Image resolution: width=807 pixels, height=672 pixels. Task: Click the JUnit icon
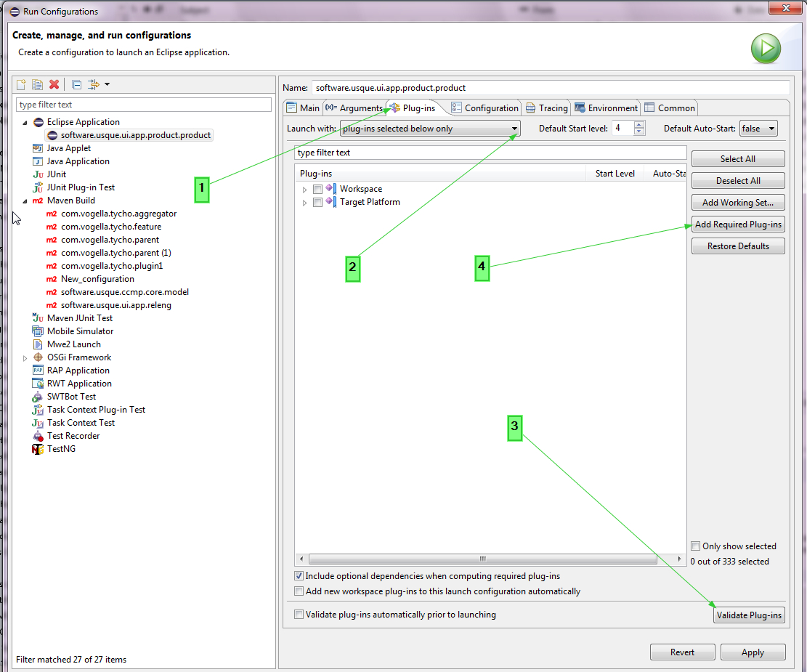[38, 174]
